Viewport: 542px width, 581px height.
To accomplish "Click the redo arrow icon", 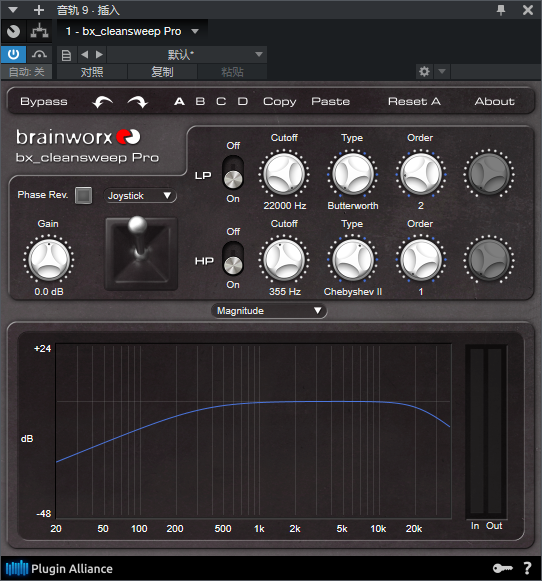I will click(137, 102).
